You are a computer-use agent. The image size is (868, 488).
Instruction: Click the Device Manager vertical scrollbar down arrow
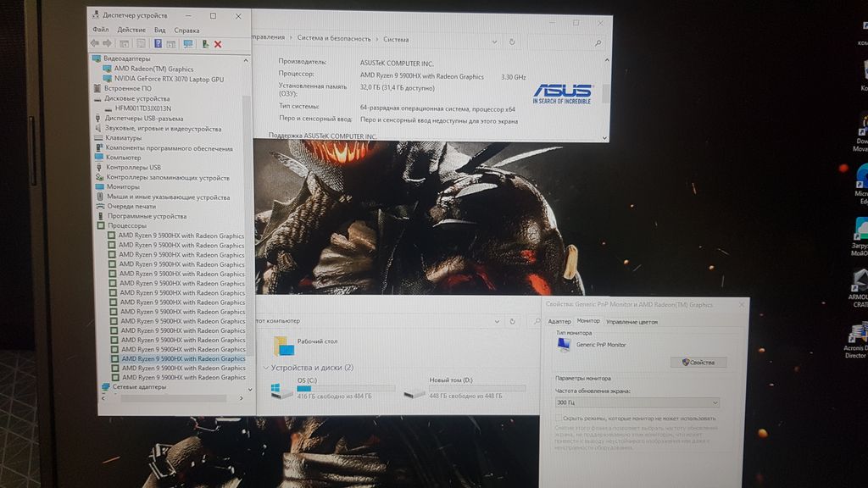click(x=248, y=390)
